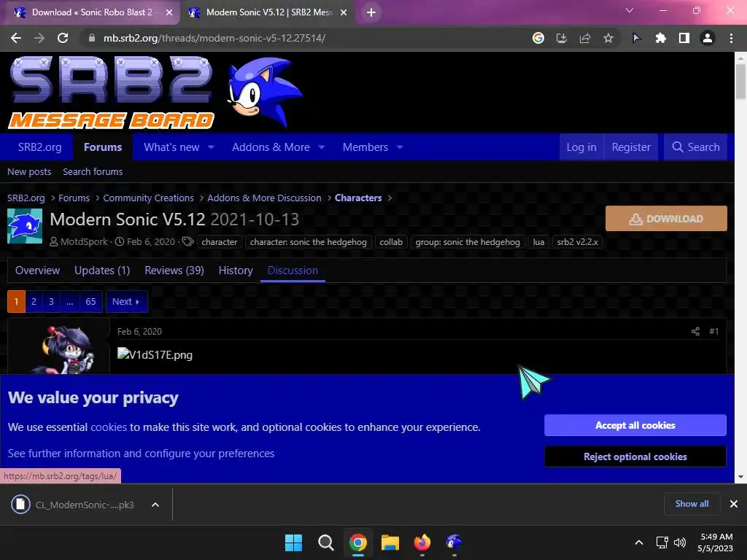Open File Explorer from the taskbar

tap(390, 542)
